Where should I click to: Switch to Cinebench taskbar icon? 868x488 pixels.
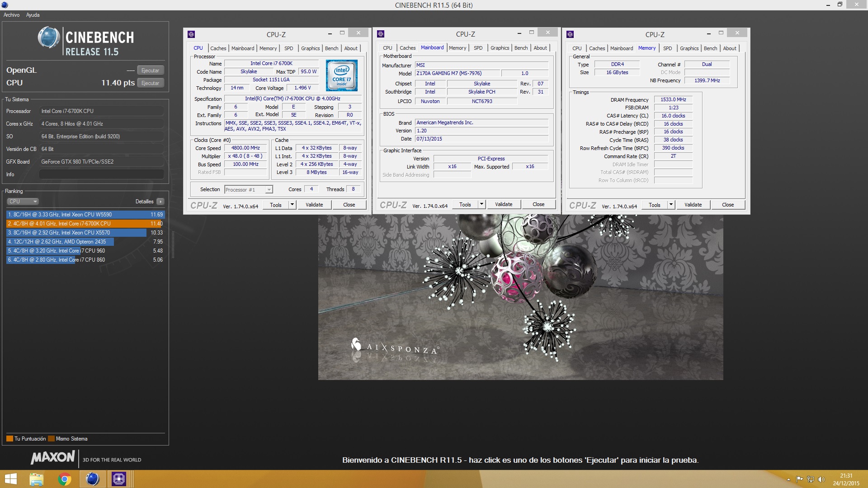click(x=92, y=479)
